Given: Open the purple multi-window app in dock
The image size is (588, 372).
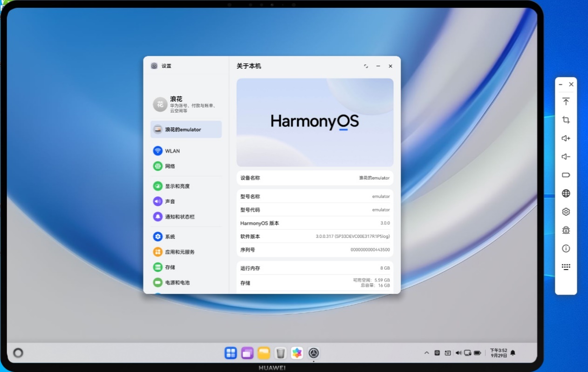Looking at the screenshot, I should 247,353.
